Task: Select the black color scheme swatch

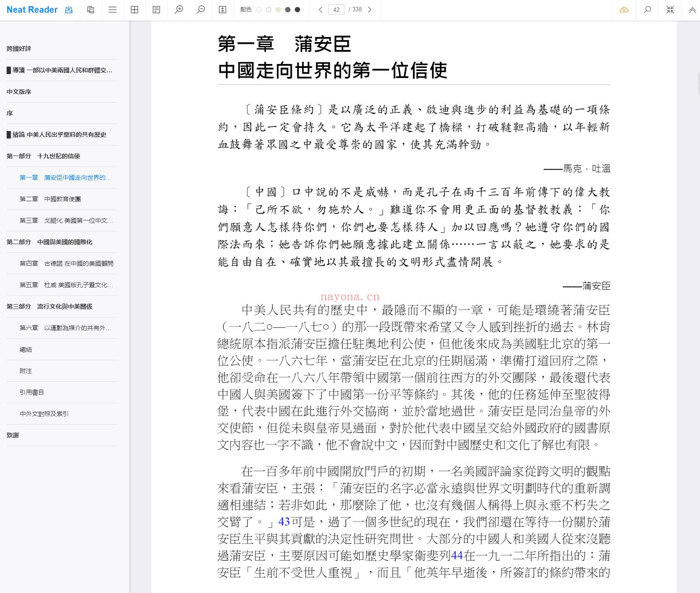Action: click(x=297, y=10)
